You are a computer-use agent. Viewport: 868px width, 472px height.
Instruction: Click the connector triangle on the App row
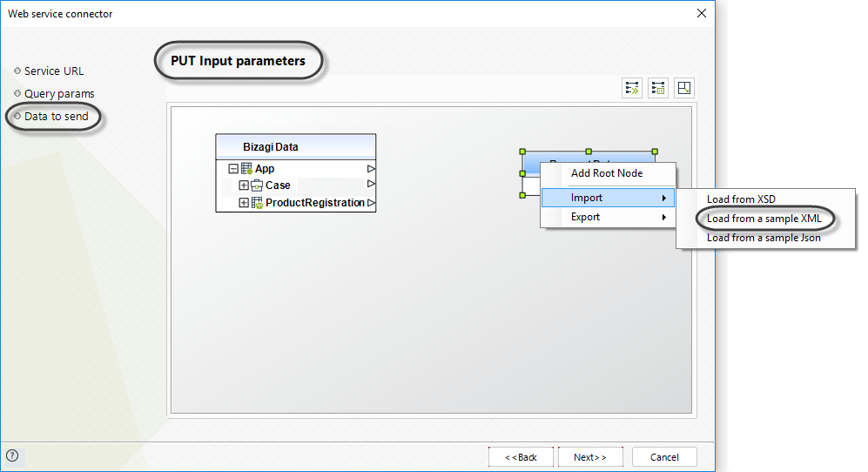(x=371, y=168)
